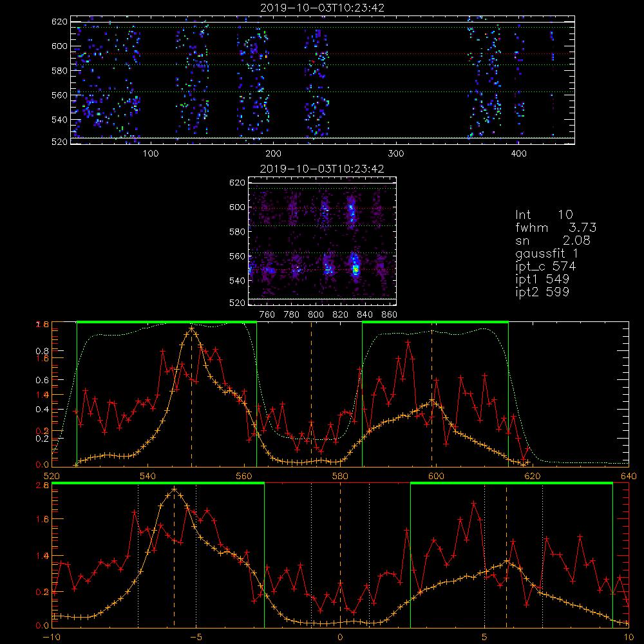This screenshot has height=644, width=644.
Task: Click x-axis tick label 300 on top plot
Action: click(x=396, y=154)
